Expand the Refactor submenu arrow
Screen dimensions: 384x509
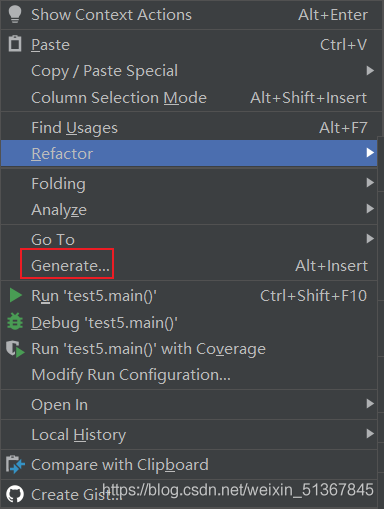(370, 153)
